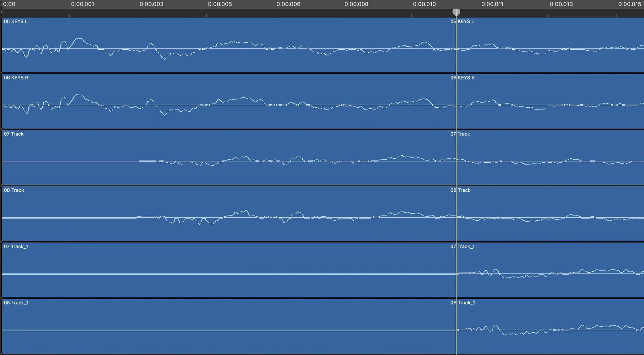Click the 0:00.010 ruler time label
644x355 pixels.
424,4
